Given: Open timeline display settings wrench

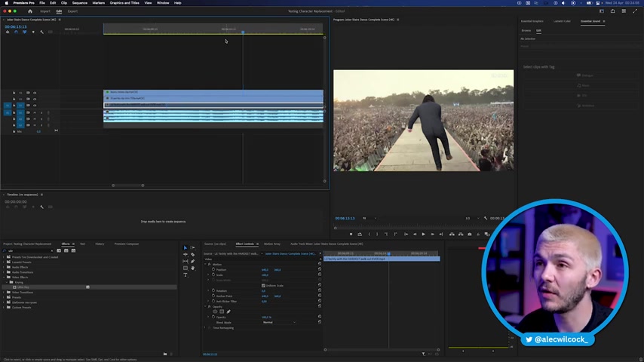Looking at the screenshot, I should coord(42,32).
